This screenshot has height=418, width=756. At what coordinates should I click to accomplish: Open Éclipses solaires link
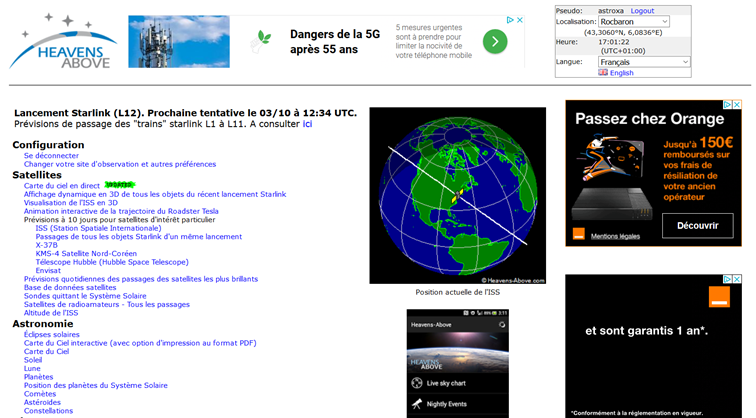coord(52,335)
